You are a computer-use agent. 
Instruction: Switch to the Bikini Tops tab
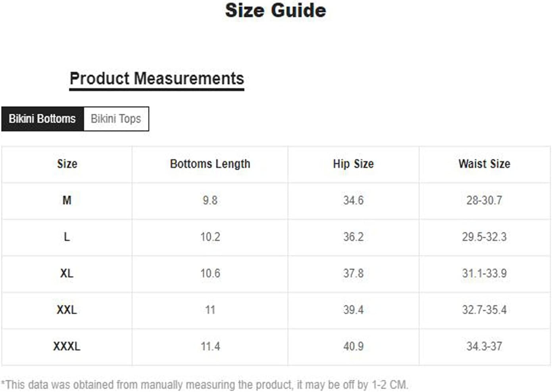(116, 119)
